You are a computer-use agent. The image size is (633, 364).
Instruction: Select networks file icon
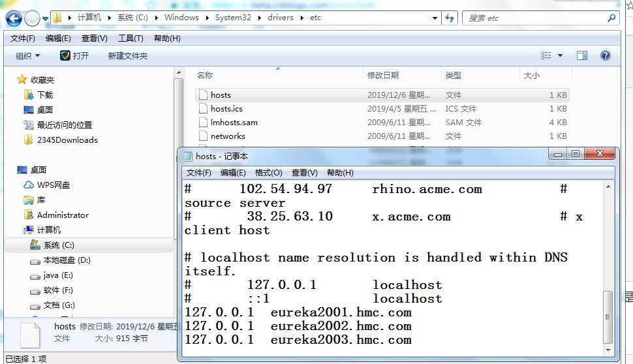click(x=203, y=136)
